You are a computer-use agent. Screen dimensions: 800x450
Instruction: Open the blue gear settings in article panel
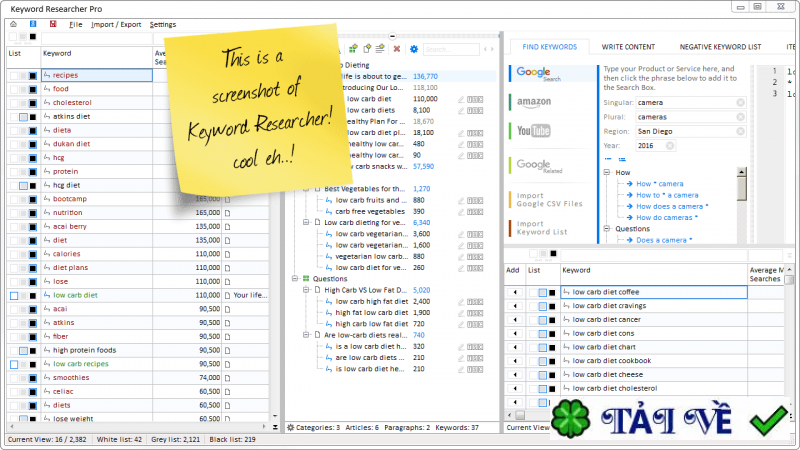pyautogui.click(x=413, y=48)
